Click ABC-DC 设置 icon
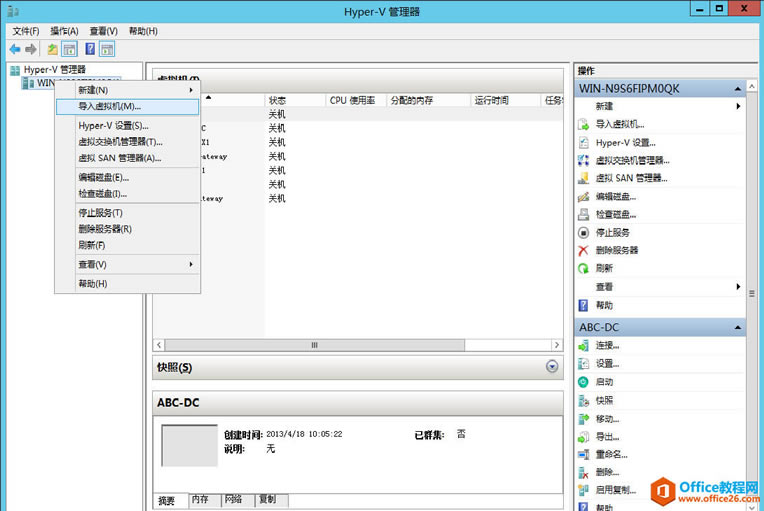Viewport: 764px width, 511px height. coord(583,363)
